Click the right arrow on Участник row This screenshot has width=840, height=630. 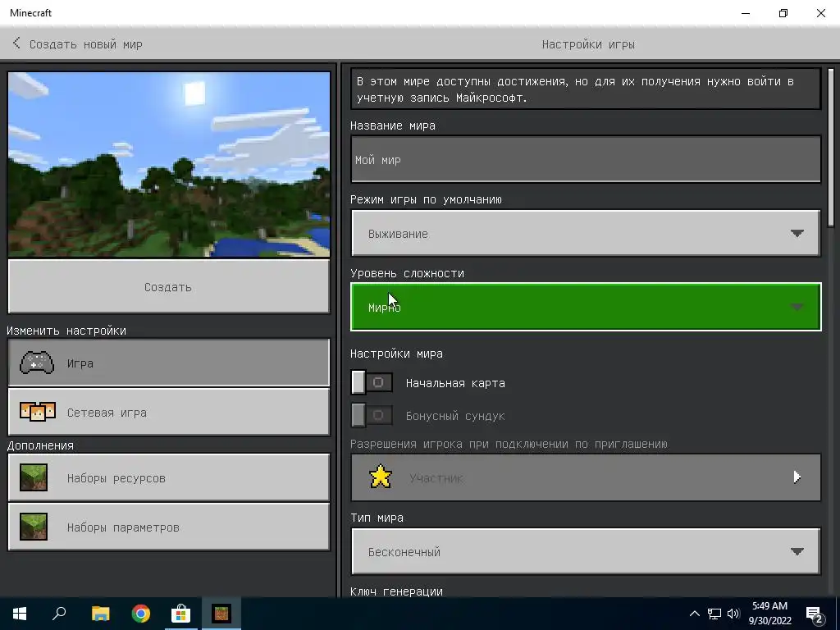tap(797, 477)
